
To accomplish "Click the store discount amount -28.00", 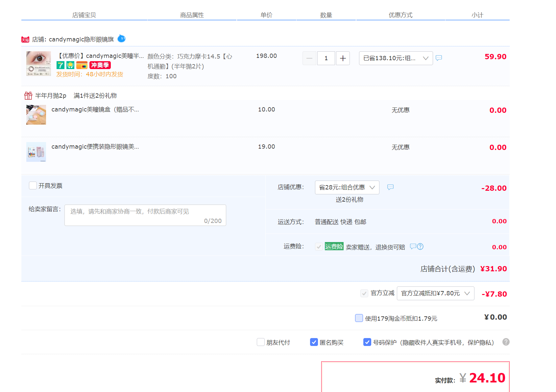I will click(494, 188).
